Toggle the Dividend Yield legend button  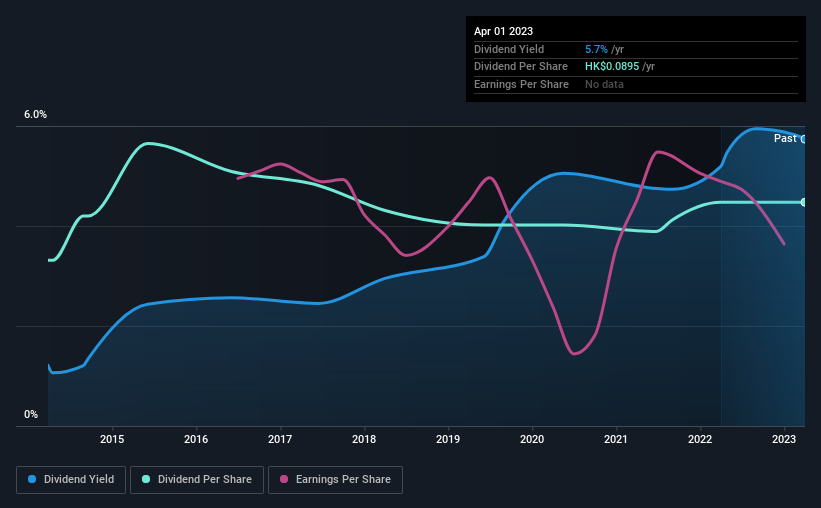(71, 480)
